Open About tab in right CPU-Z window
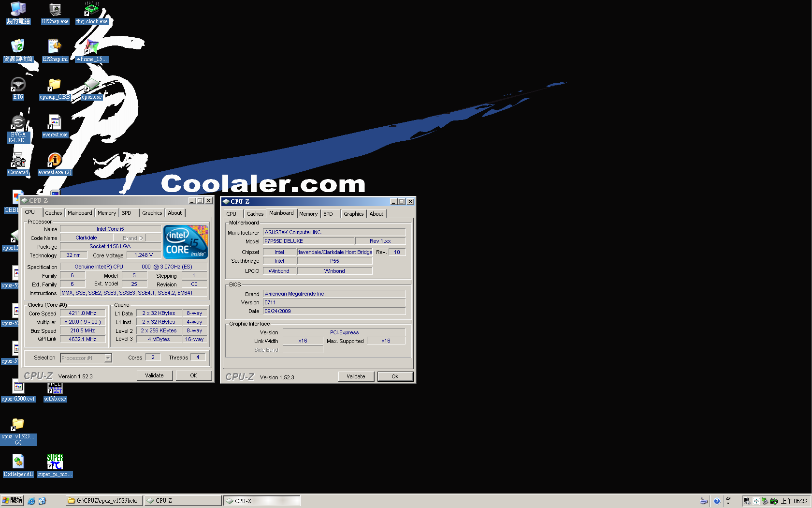The width and height of the screenshot is (812, 508). 377,214
